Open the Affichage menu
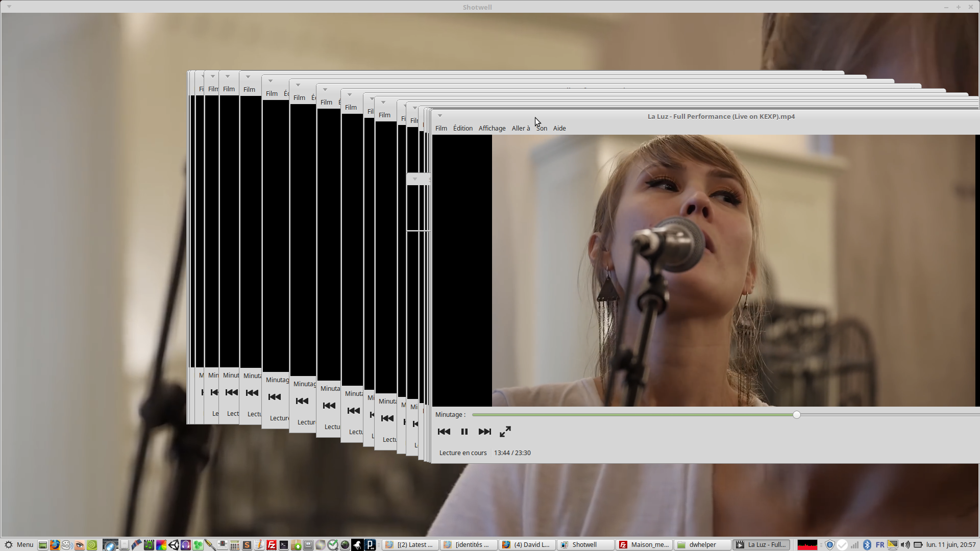Image resolution: width=980 pixels, height=551 pixels. [x=492, y=128]
